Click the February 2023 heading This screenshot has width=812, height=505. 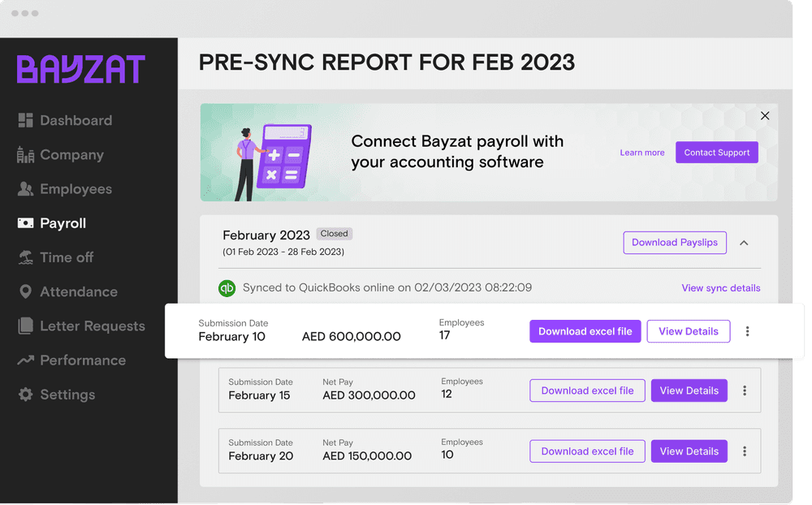click(266, 235)
